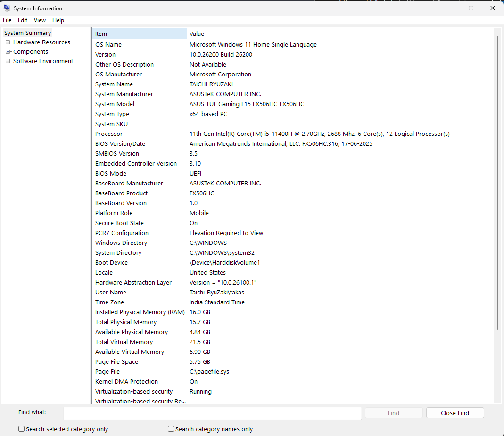Select the 'Secure Boot State' row
Viewport: 504px width, 436px height.
point(279,223)
